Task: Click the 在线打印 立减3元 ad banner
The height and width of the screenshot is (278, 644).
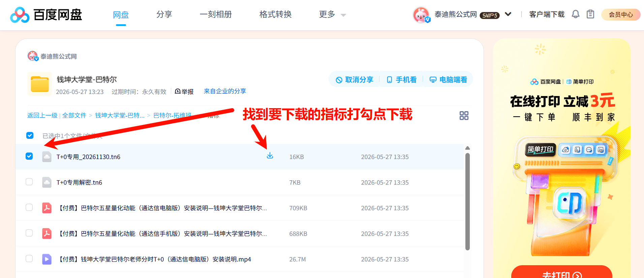Action: [562, 158]
